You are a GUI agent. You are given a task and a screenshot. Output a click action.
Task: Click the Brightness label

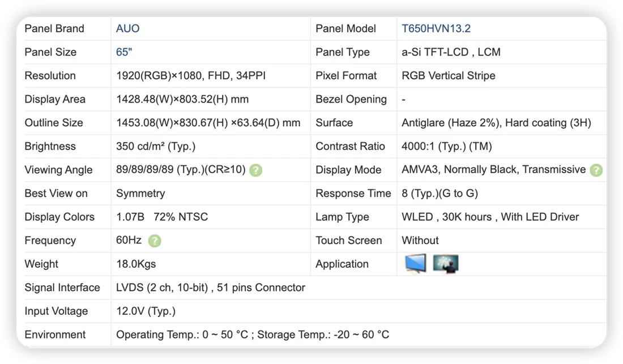pos(50,146)
